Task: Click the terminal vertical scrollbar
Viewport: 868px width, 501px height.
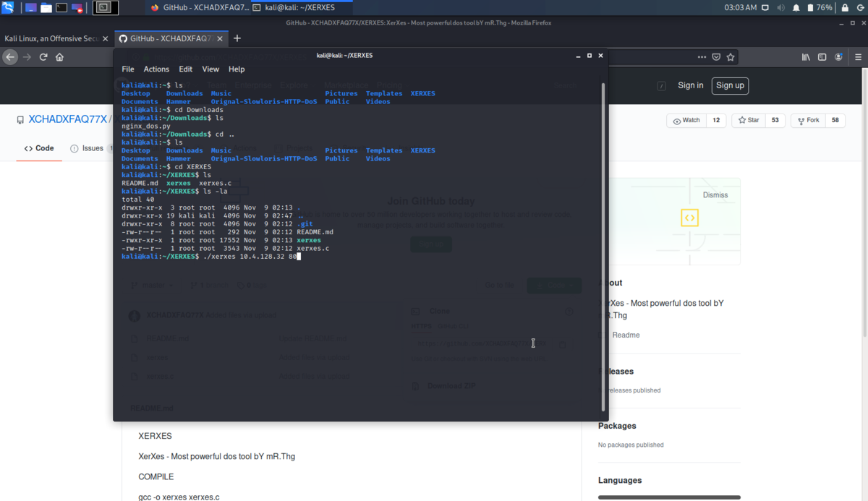Action: (x=605, y=246)
